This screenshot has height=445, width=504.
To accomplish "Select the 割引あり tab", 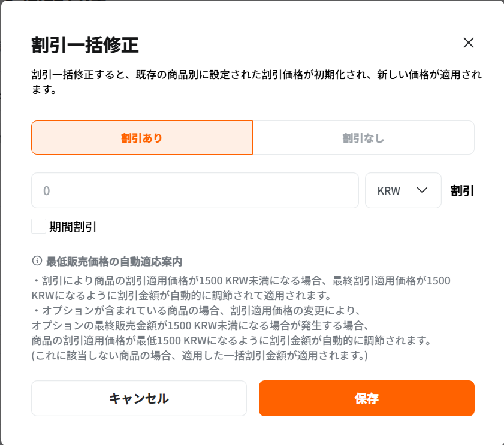I will (142, 138).
